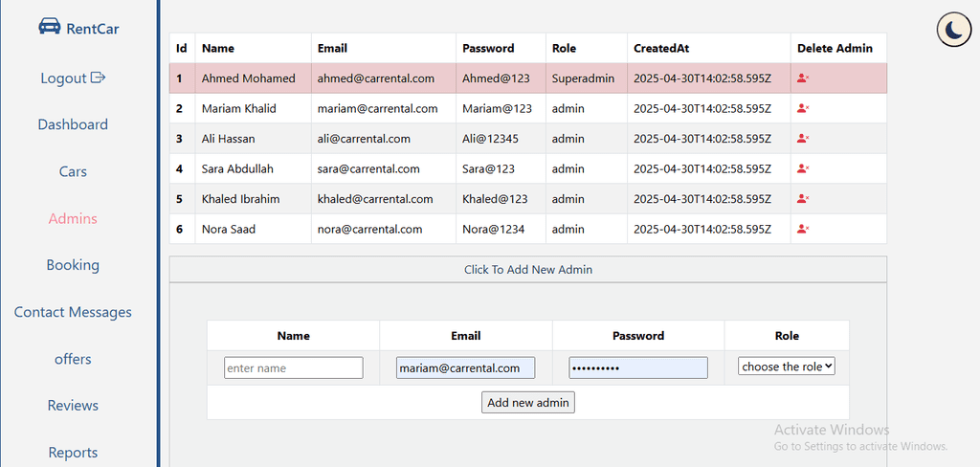The height and width of the screenshot is (467, 980).
Task: Delete admin Ali Hassan
Action: 803,138
